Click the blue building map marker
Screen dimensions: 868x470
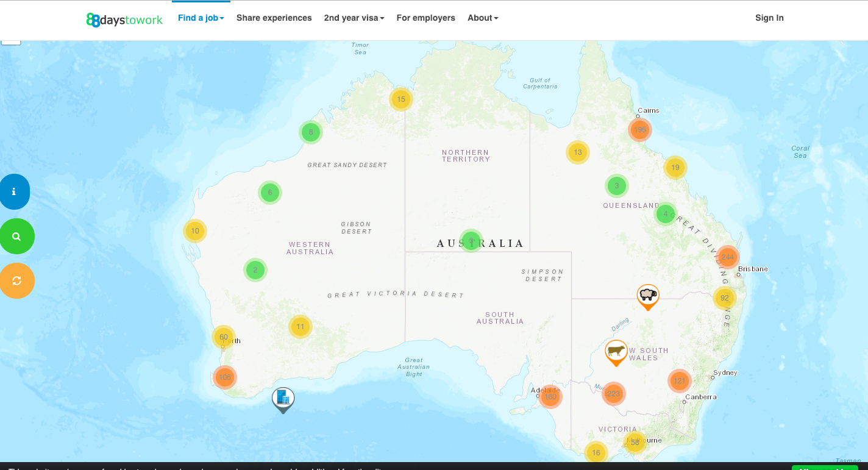(x=283, y=399)
